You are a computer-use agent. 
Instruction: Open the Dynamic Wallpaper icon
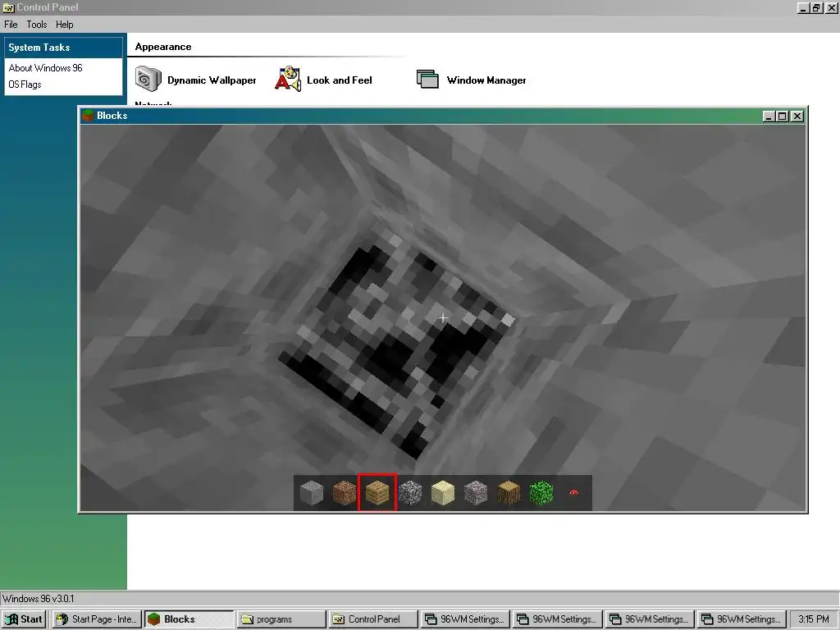[148, 80]
